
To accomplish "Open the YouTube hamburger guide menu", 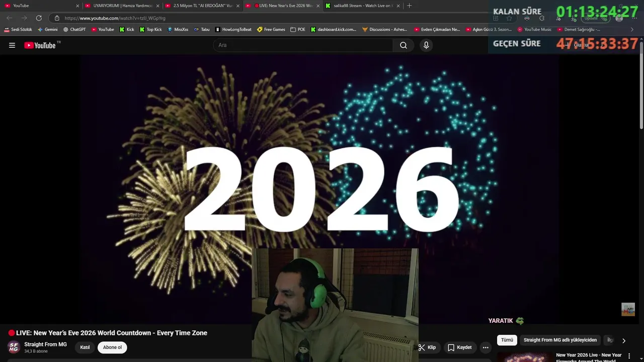I will (12, 45).
